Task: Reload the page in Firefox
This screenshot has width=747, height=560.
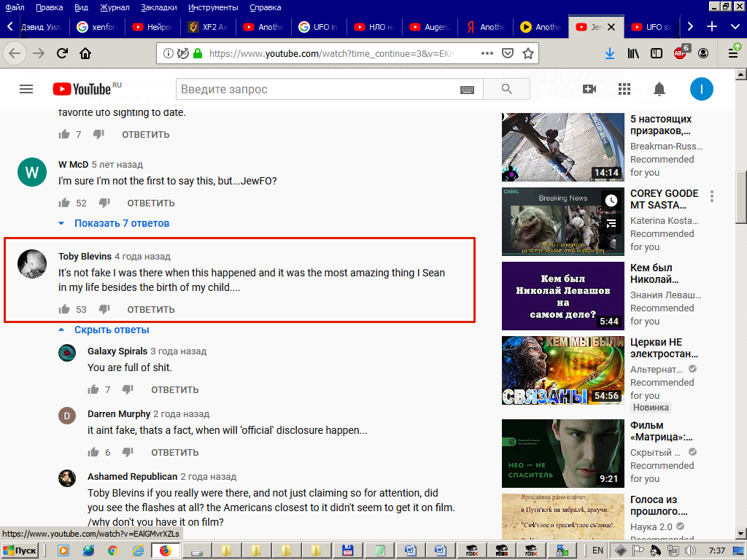Action: click(x=63, y=53)
